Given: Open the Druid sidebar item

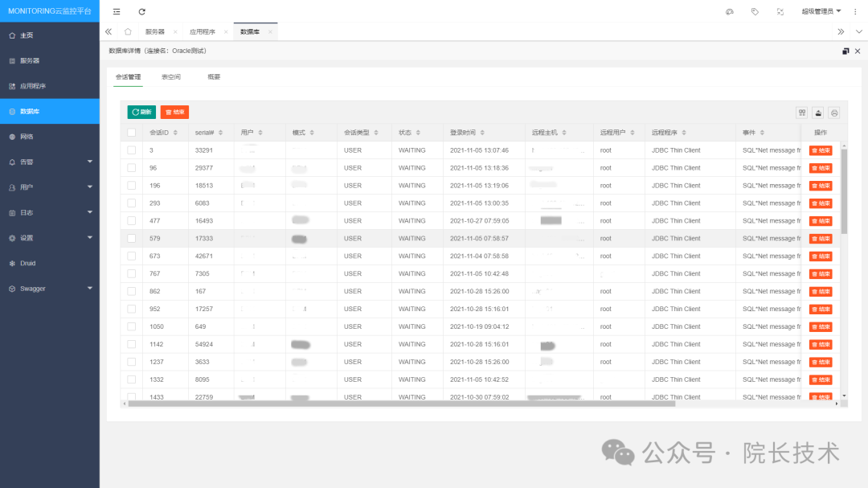Looking at the screenshot, I should [50, 263].
